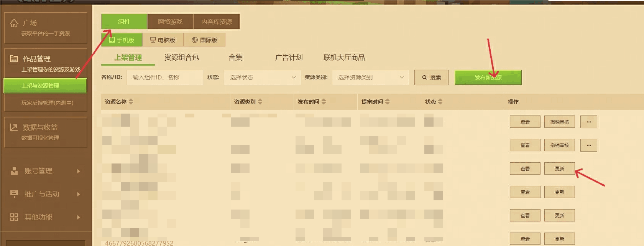Click the 发布新资源 button

[x=488, y=78]
